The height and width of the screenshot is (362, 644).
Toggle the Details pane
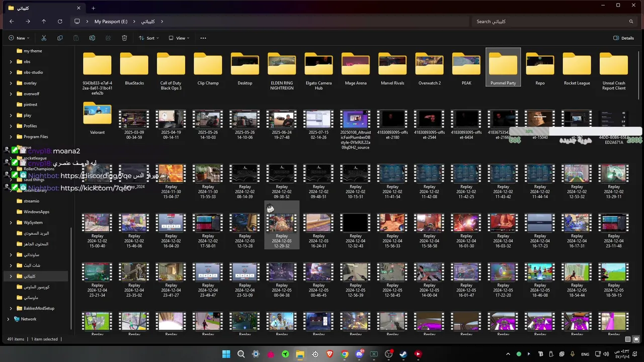tap(623, 38)
